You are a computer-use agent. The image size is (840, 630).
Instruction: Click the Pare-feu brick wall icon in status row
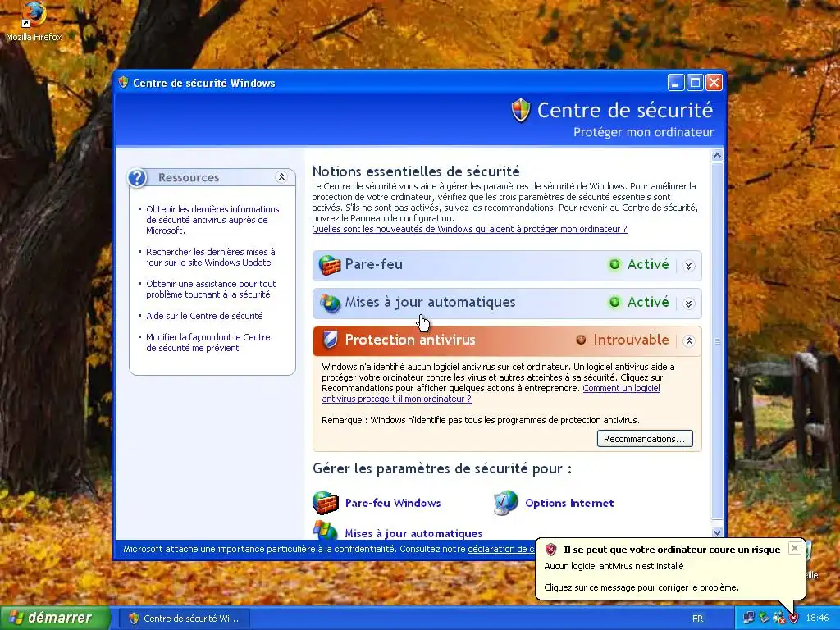pyautogui.click(x=330, y=265)
